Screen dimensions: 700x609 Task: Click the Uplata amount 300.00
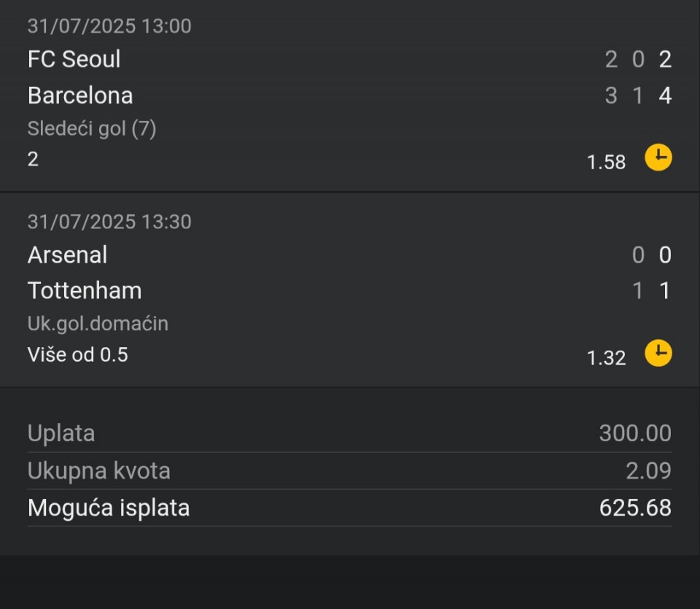[635, 433]
